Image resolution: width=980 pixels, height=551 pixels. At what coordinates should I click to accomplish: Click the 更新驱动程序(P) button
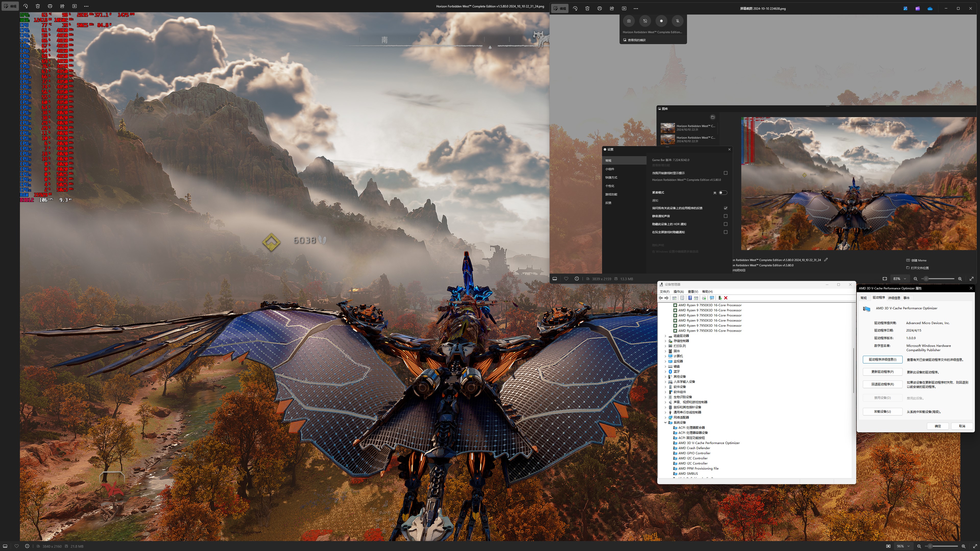coord(882,372)
